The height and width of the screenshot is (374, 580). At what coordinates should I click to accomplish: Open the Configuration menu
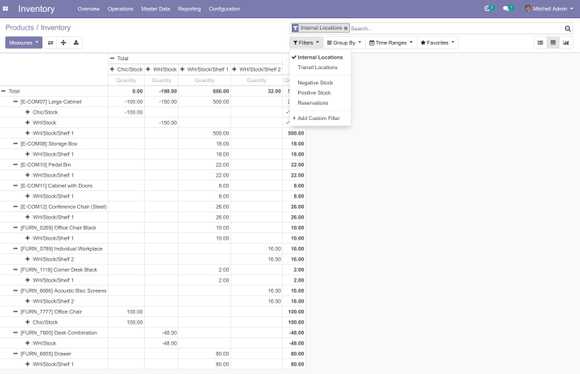[224, 9]
